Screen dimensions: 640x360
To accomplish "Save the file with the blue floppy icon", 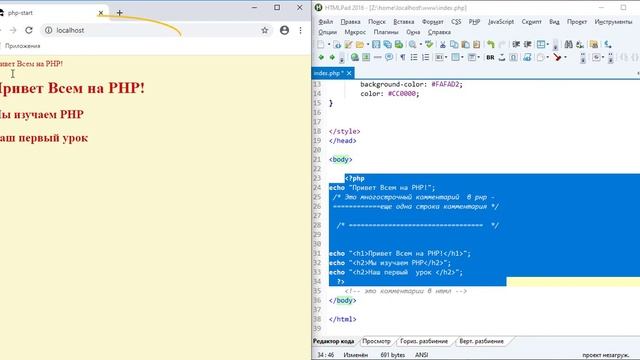I will tap(376, 44).
